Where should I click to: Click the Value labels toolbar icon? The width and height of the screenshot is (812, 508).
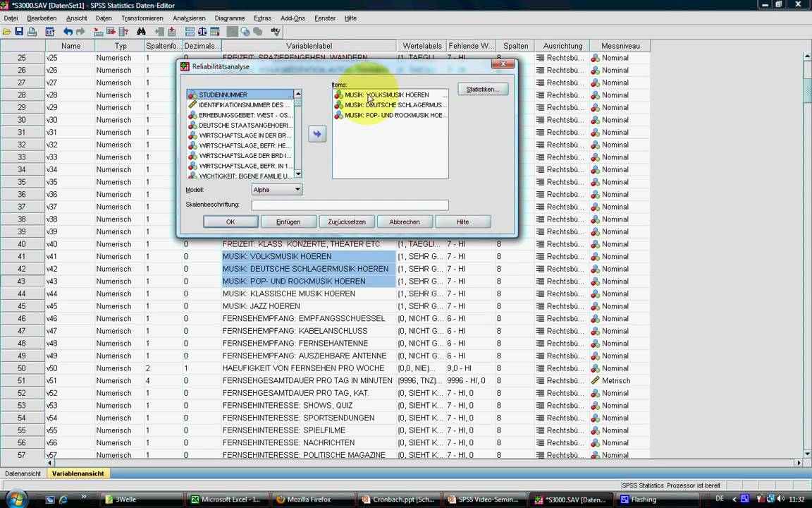coord(233,32)
